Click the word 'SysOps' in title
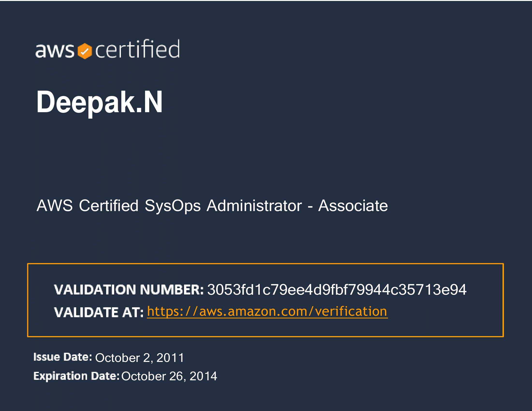Screen dimensions: 532x411 point(172,206)
